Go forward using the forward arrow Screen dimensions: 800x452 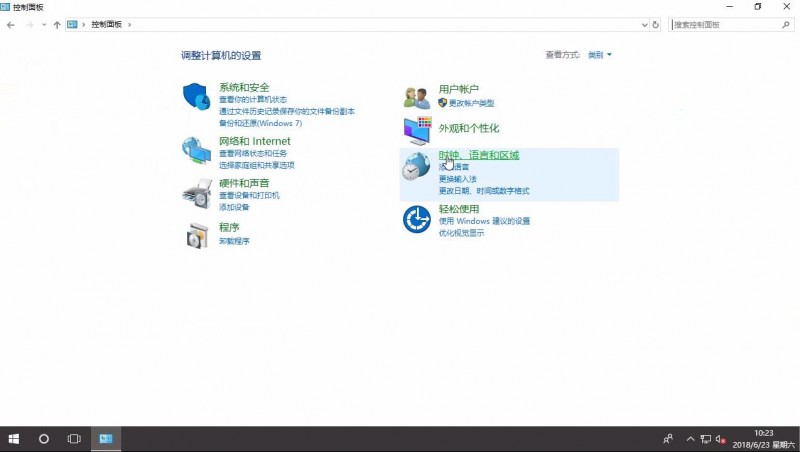[x=29, y=24]
